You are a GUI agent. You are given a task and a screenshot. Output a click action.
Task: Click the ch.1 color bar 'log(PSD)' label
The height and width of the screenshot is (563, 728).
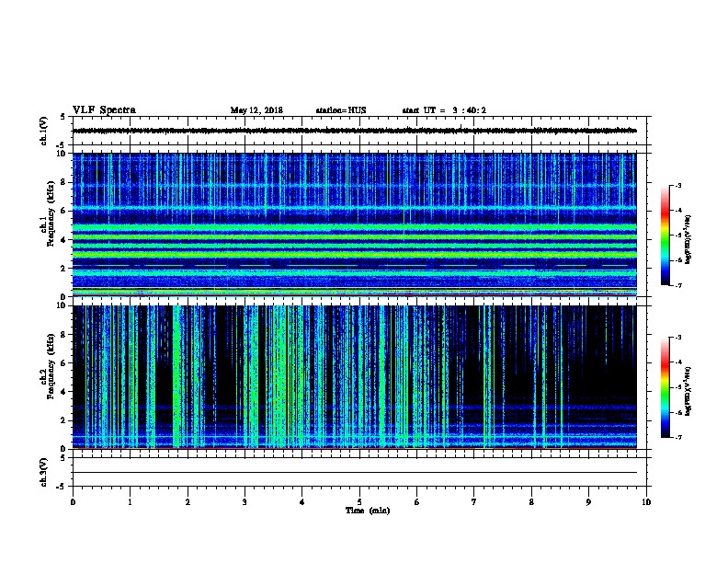click(688, 239)
